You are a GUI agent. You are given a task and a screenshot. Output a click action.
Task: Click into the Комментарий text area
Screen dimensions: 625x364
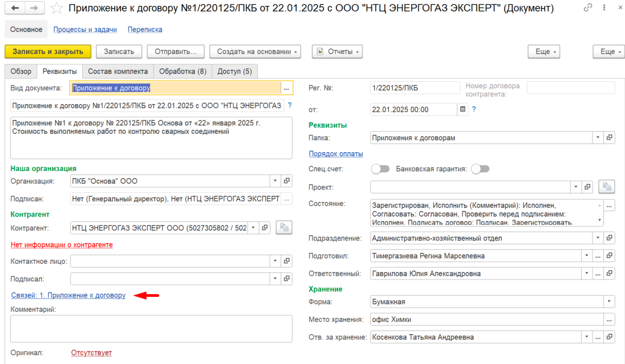(x=151, y=329)
